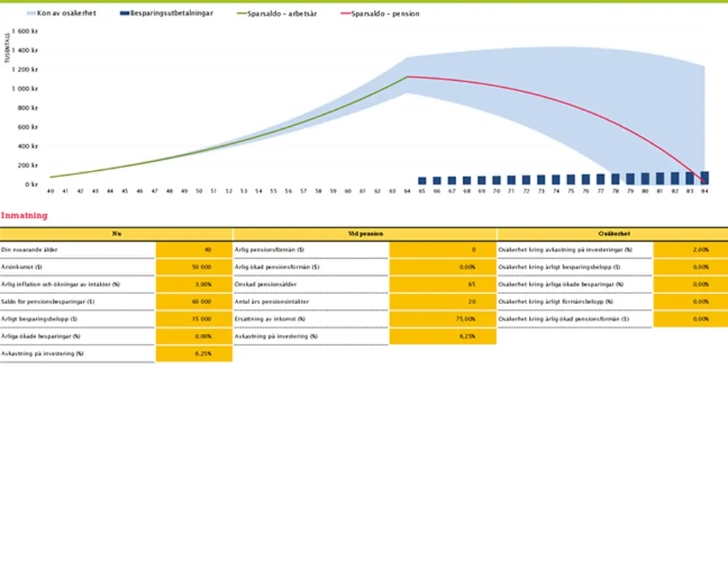Select the current age cell showing 40

(193, 249)
